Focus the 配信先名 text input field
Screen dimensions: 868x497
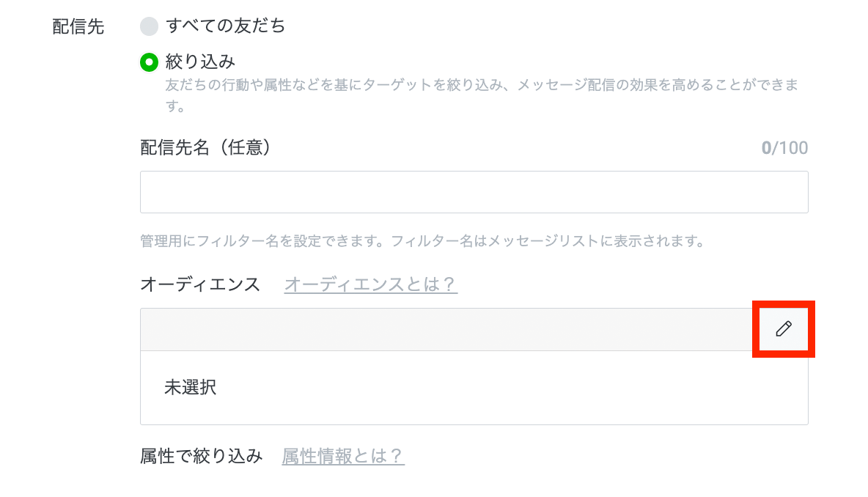(x=474, y=192)
